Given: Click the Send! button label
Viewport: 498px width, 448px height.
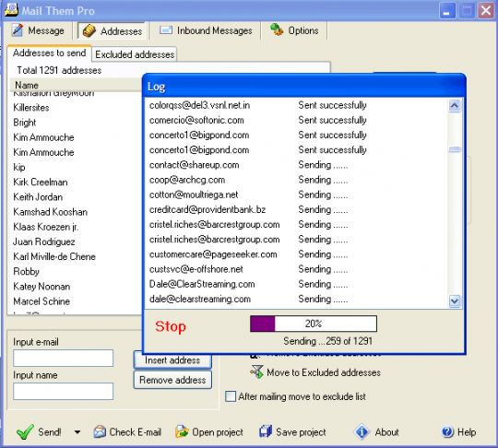Looking at the screenshot, I should tap(50, 432).
